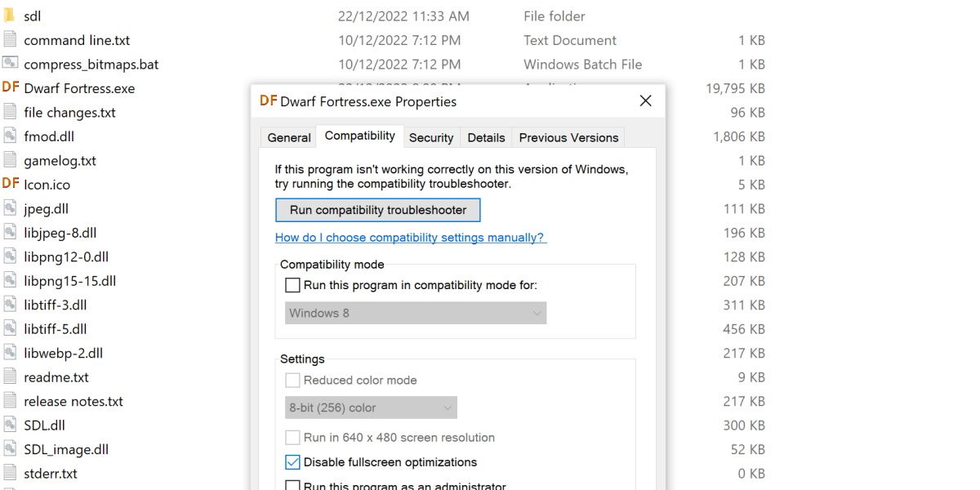Select compress_bitmaps.bat in the file list
Image resolution: width=980 pixels, height=490 pixels.
[x=91, y=65]
